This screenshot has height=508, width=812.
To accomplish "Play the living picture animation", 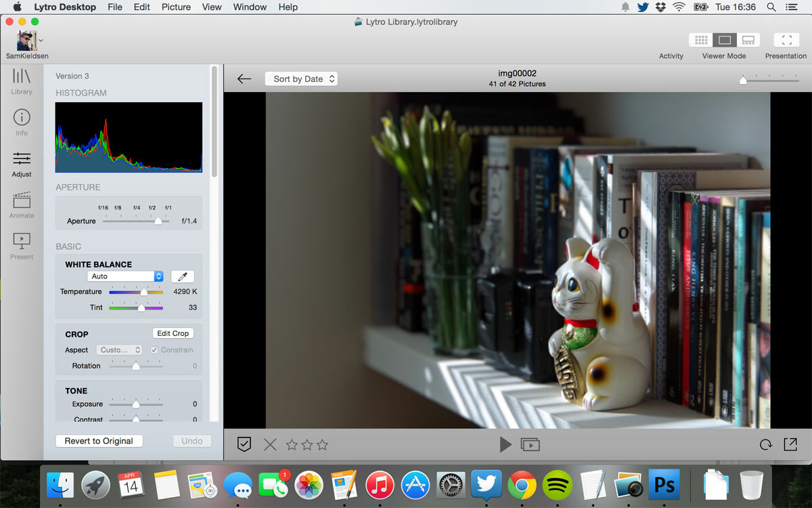I will (505, 444).
